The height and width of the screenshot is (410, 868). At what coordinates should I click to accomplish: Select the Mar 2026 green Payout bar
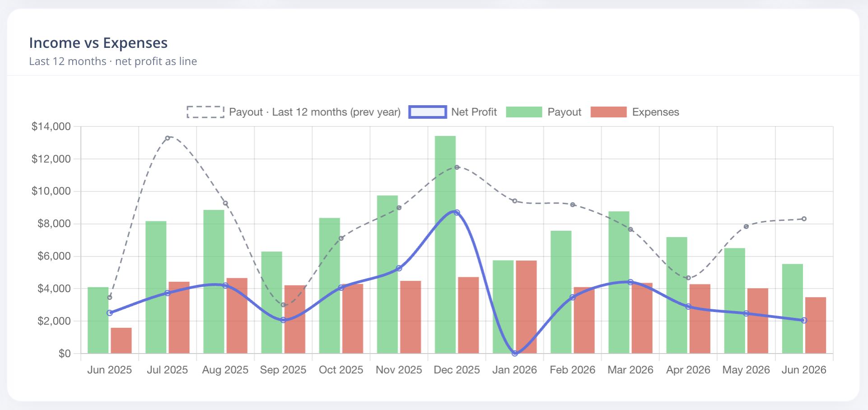pos(619,282)
